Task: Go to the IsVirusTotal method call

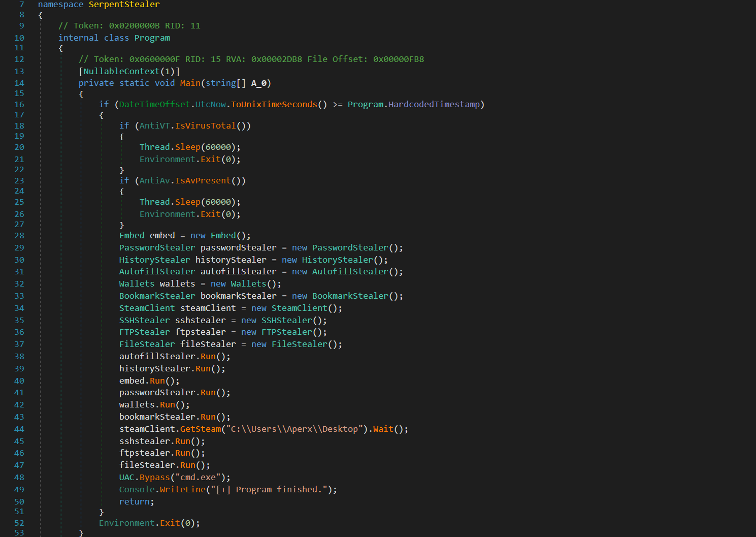Action: (x=206, y=126)
